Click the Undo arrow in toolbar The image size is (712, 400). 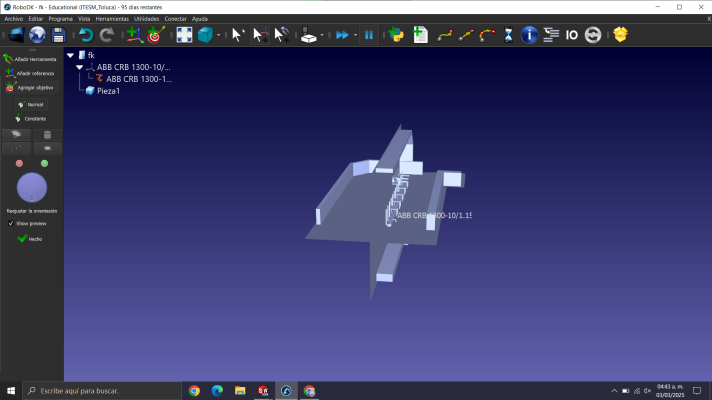(x=86, y=35)
